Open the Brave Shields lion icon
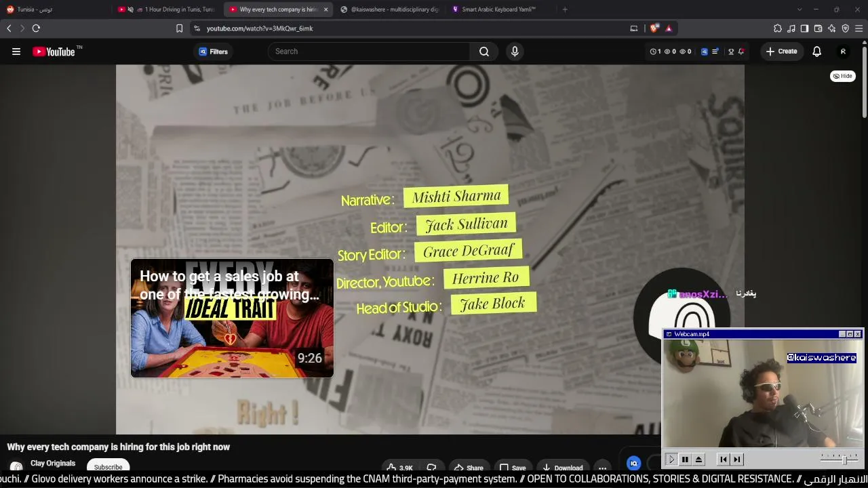868x488 pixels. [x=654, y=28]
